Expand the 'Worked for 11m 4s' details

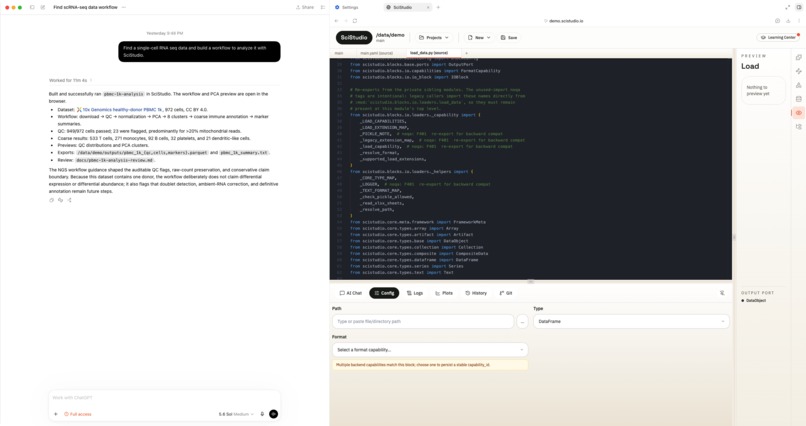pyautogui.click(x=70, y=80)
